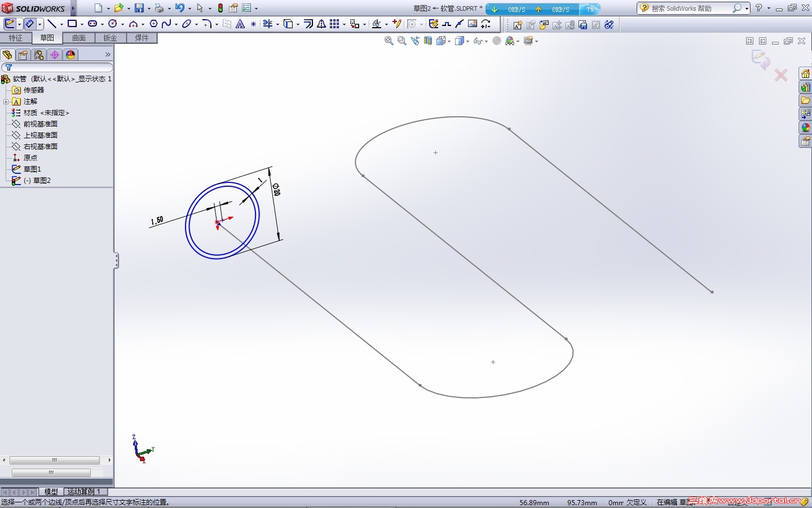Viewport: 812px width, 508px height.
Task: Select the Centerpoint Arc tool
Action: [133, 24]
